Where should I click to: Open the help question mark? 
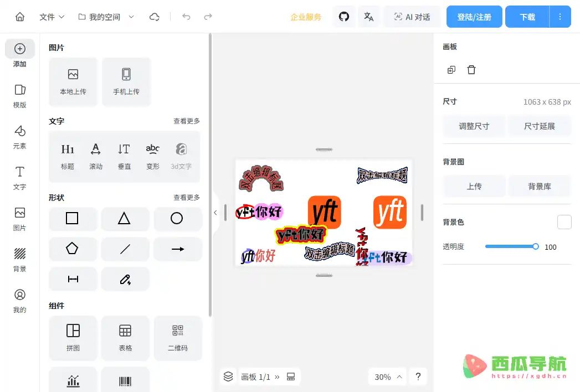point(418,376)
